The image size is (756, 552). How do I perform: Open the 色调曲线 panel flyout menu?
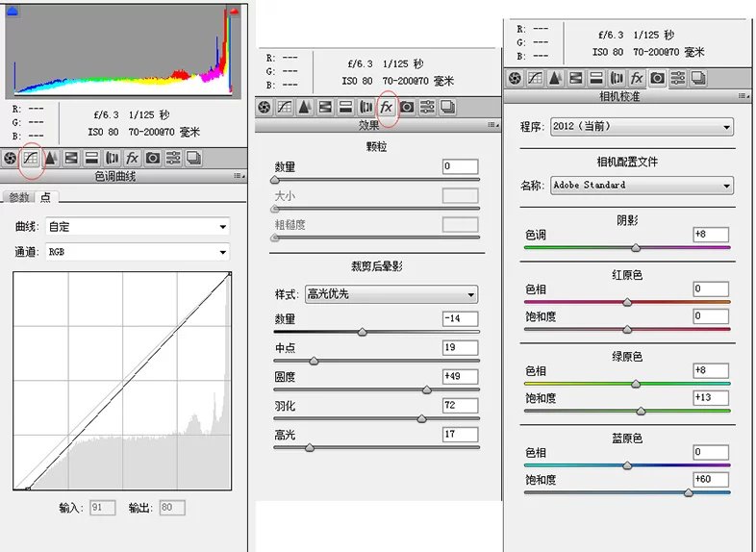(x=239, y=176)
